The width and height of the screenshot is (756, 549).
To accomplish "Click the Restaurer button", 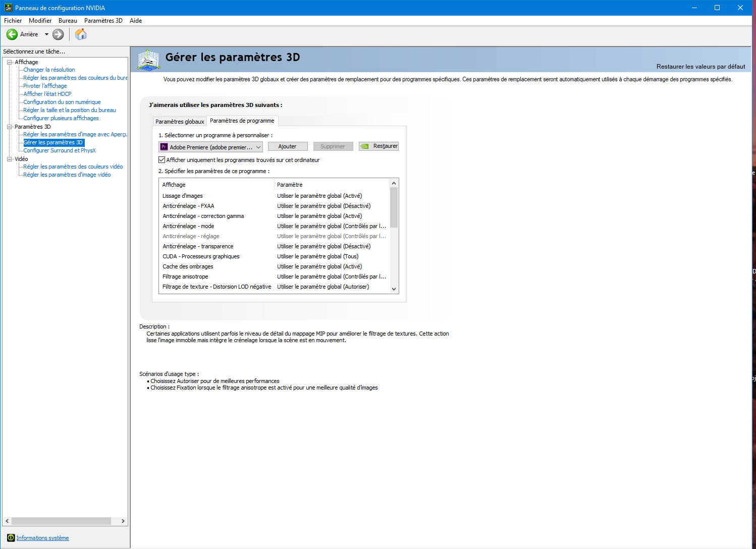I will pyautogui.click(x=379, y=146).
